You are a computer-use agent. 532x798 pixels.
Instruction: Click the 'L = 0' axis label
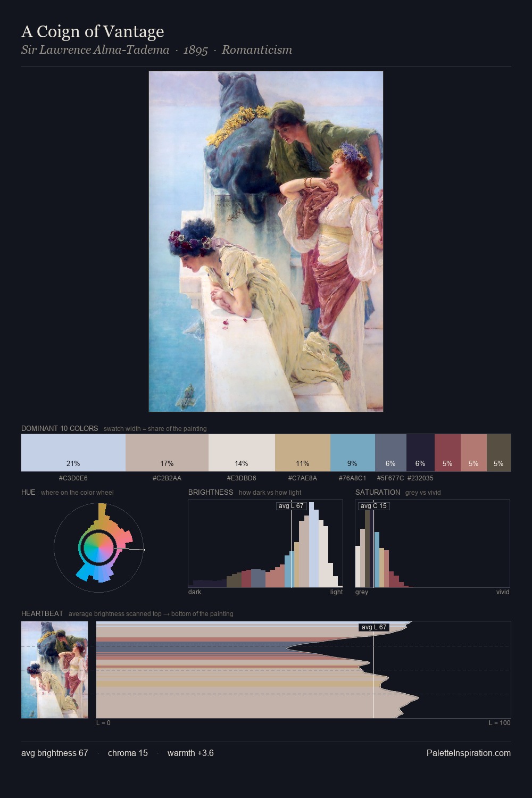pos(103,723)
